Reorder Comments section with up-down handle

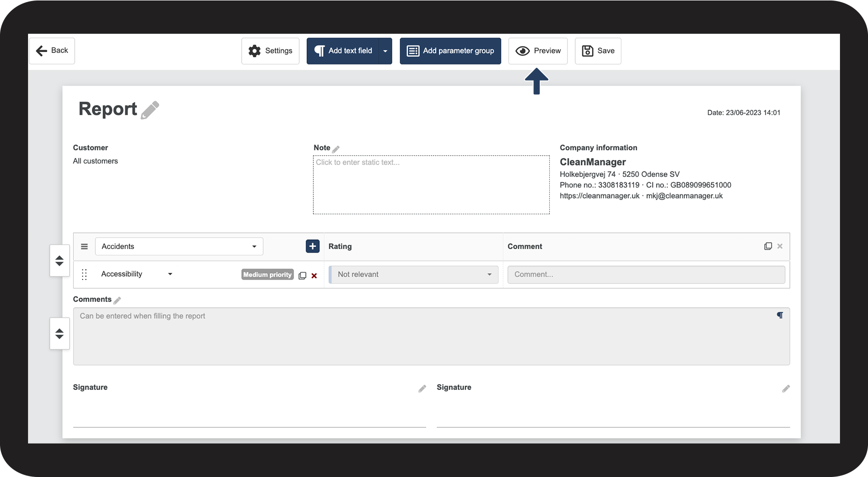59,334
